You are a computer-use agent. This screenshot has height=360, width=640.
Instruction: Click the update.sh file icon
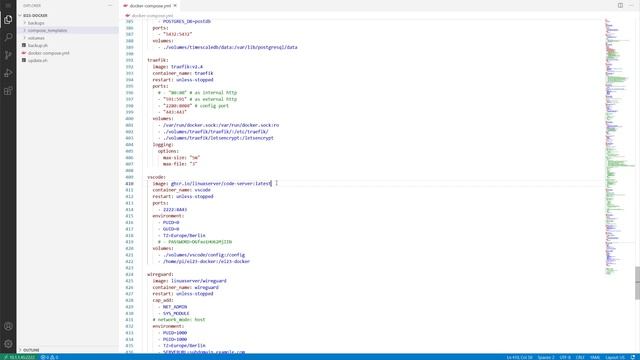(x=24, y=60)
